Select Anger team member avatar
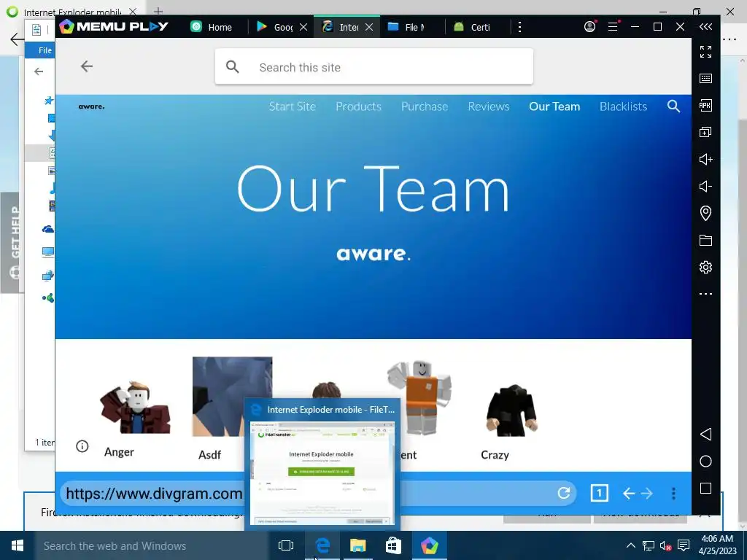The height and width of the screenshot is (560, 747). pos(135,408)
